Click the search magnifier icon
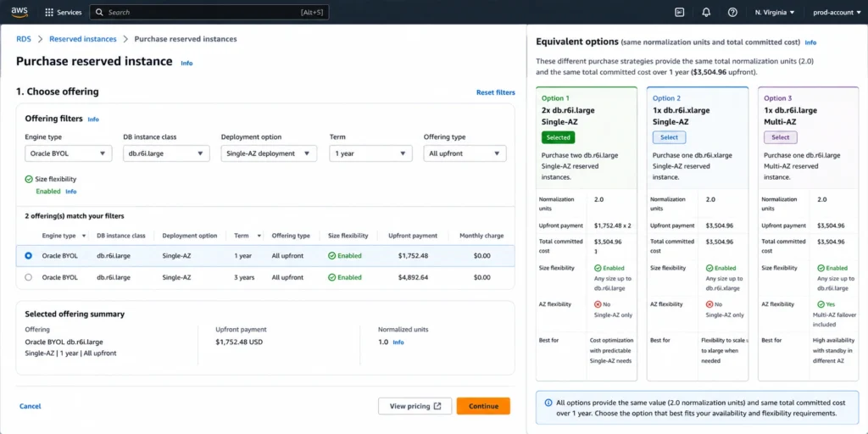 click(99, 12)
